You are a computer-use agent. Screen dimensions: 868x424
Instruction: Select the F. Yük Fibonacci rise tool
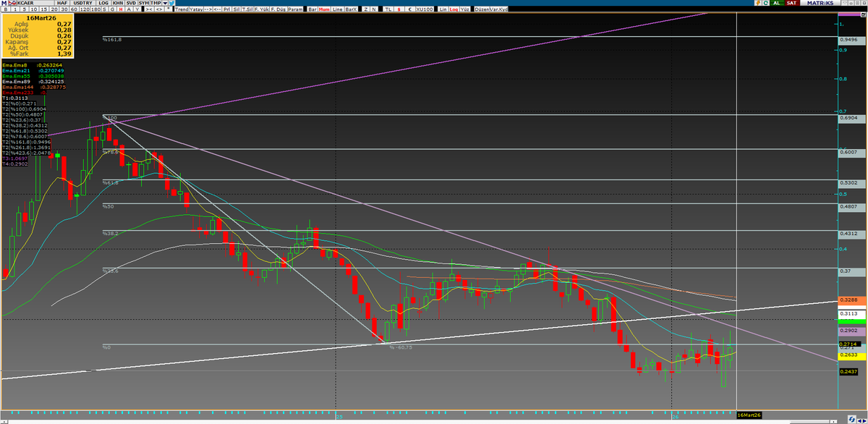point(261,9)
